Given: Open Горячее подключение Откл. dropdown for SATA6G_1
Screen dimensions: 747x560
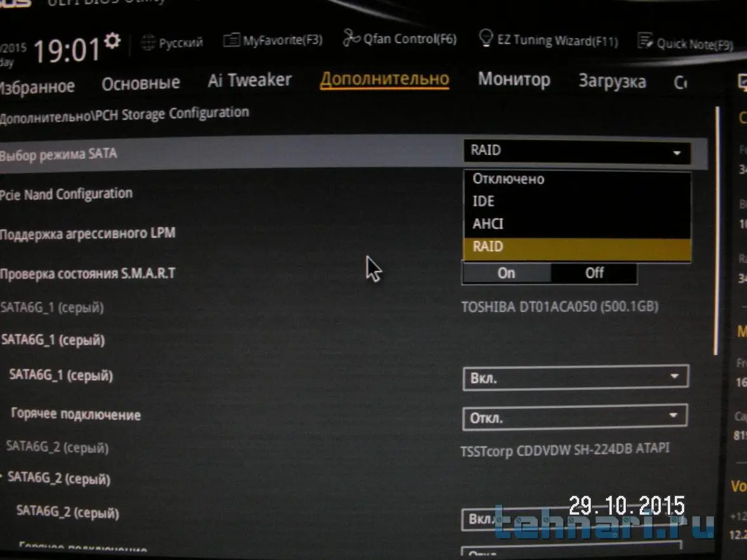Looking at the screenshot, I should 575,417.
